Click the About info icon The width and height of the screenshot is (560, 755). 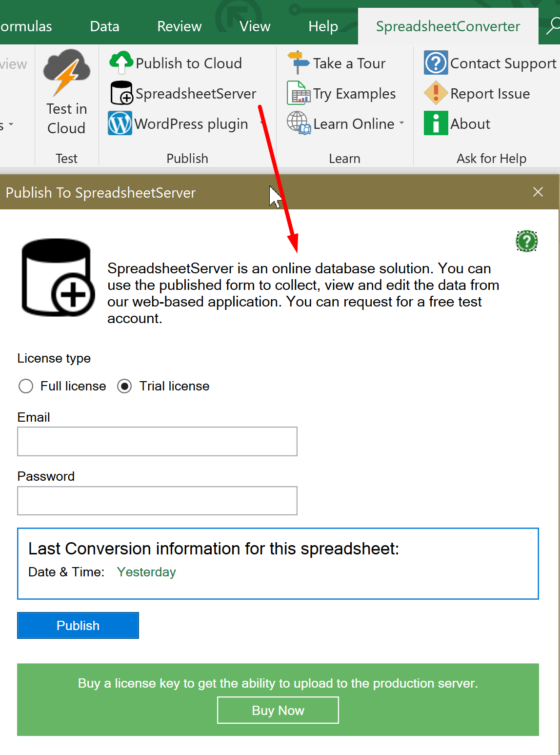pyautogui.click(x=435, y=123)
